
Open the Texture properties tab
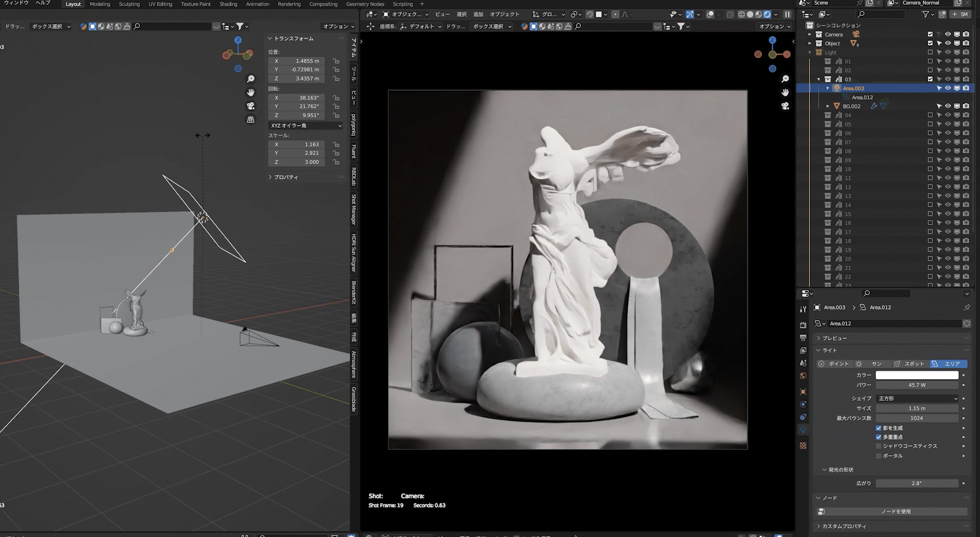pyautogui.click(x=803, y=446)
